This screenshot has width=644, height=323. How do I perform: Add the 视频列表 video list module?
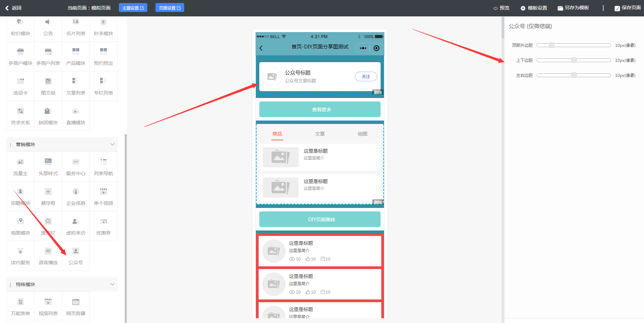coord(48,307)
